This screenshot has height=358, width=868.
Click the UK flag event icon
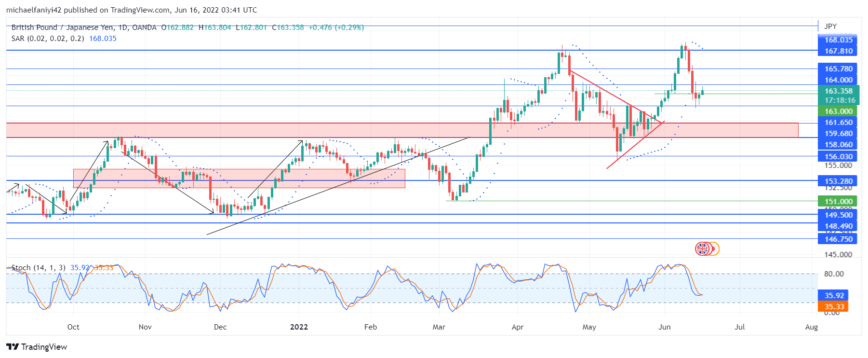pyautogui.click(x=702, y=249)
